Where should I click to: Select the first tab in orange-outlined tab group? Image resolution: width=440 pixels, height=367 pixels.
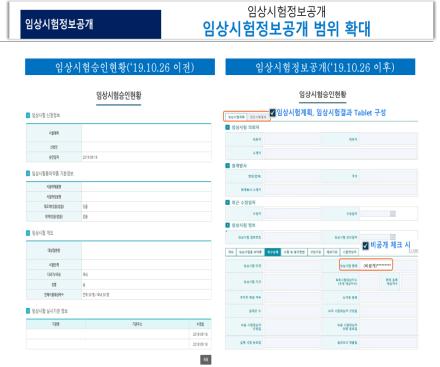236,117
